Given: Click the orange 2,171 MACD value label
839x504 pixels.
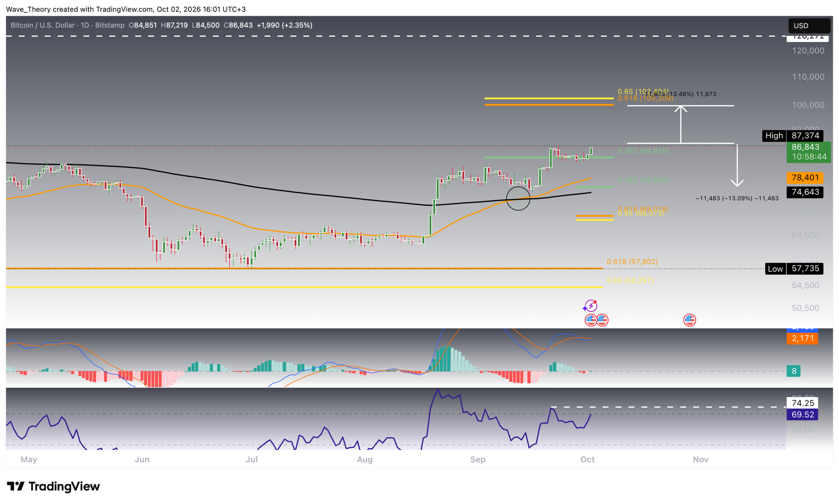Looking at the screenshot, I should pos(802,338).
